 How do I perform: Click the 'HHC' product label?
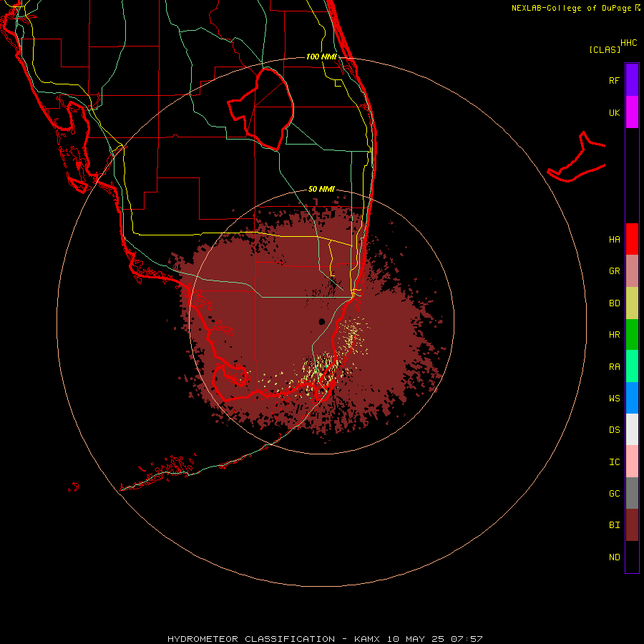coord(628,43)
